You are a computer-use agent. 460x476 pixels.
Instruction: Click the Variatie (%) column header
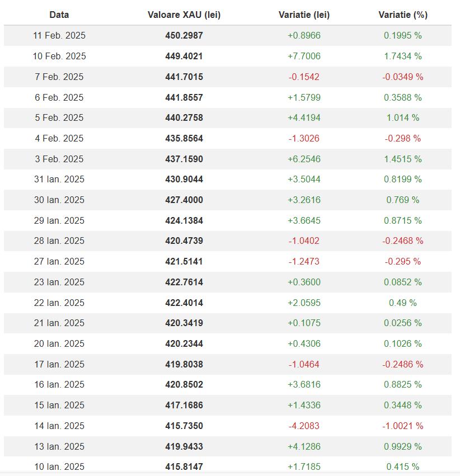(403, 15)
